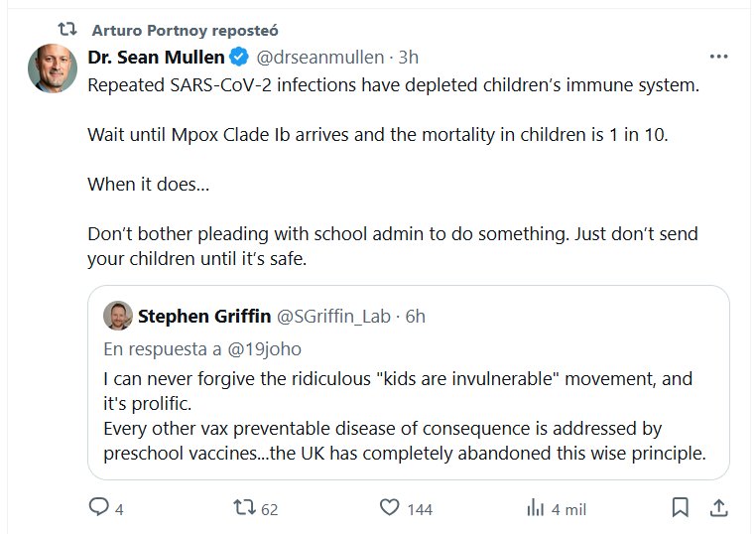Click the Dr. Sean Mullen display name
Viewport: 756px width, 534px height.
pos(156,57)
